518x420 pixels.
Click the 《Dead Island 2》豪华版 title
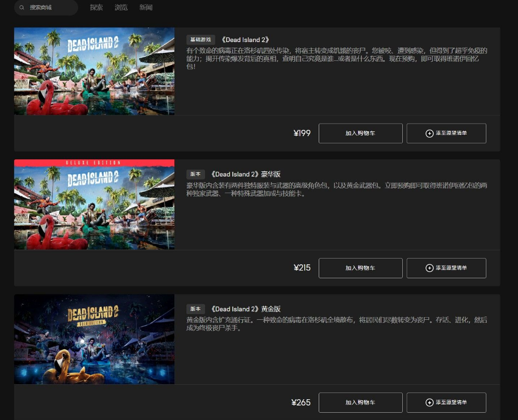pyautogui.click(x=245, y=174)
